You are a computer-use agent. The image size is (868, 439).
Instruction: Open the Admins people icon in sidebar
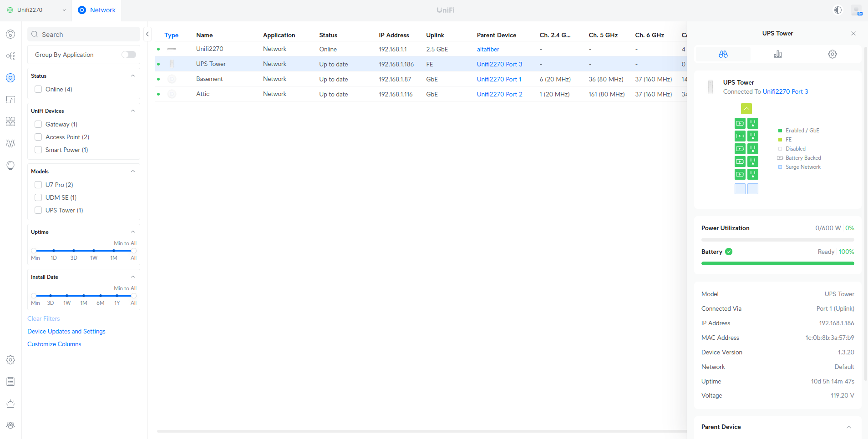coord(10,425)
